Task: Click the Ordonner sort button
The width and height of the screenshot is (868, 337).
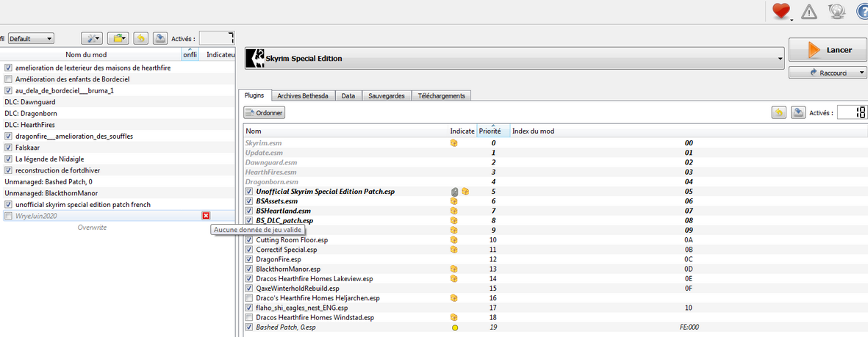Action: [265, 113]
